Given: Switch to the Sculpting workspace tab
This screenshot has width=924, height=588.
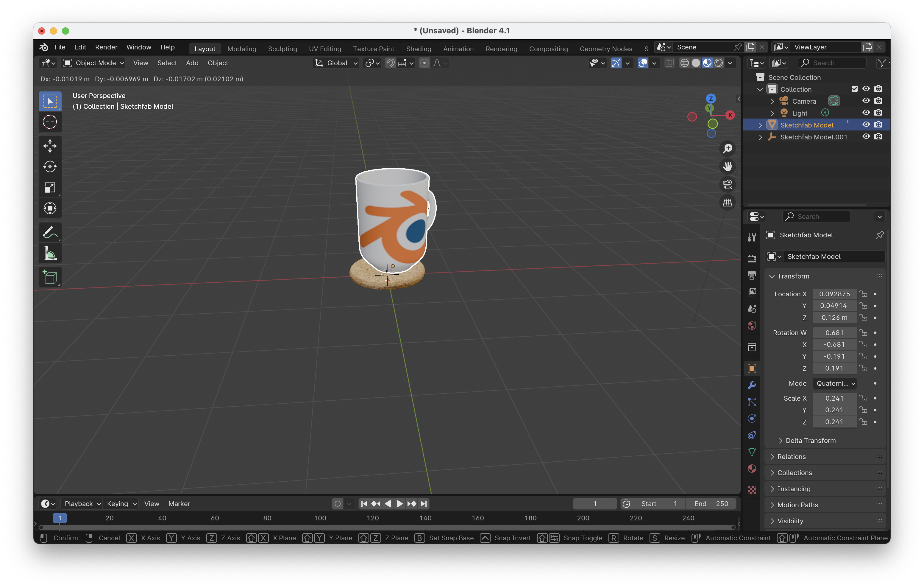Looking at the screenshot, I should click(x=282, y=49).
